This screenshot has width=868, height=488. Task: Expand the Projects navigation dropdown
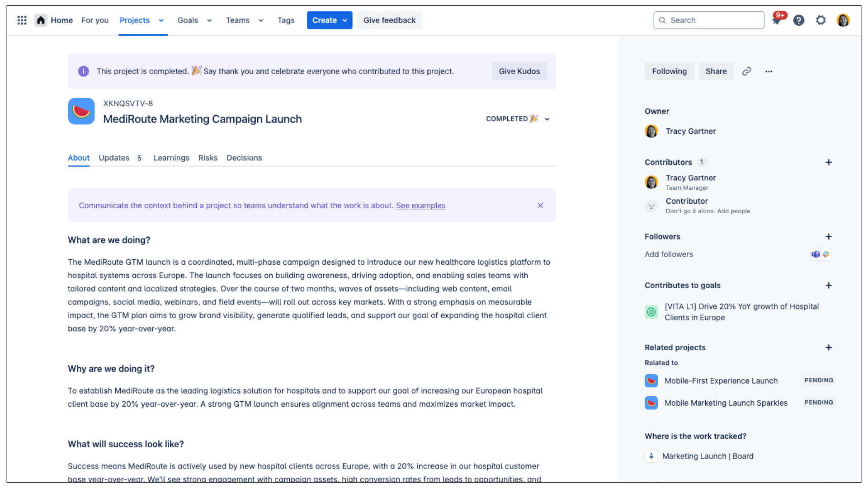point(161,20)
